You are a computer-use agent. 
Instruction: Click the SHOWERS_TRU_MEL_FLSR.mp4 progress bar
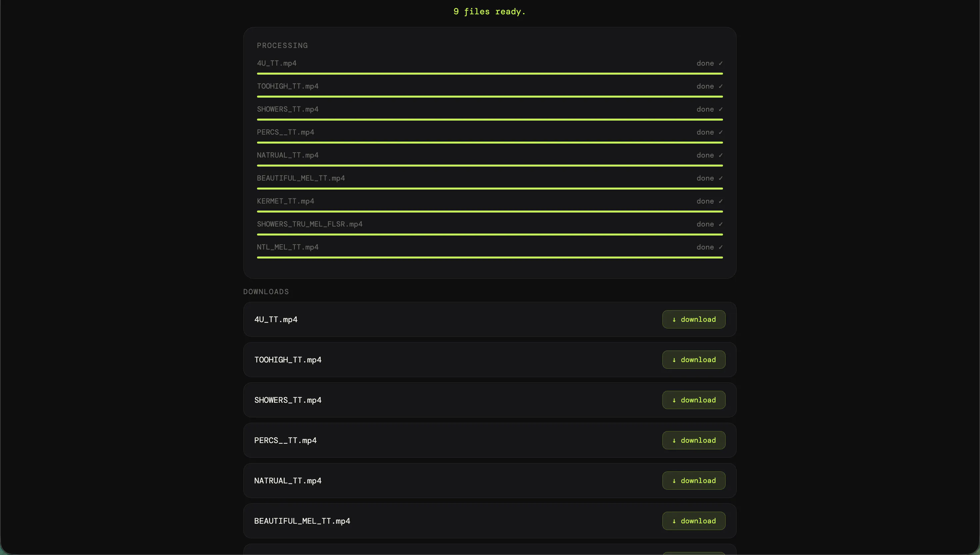click(x=490, y=235)
